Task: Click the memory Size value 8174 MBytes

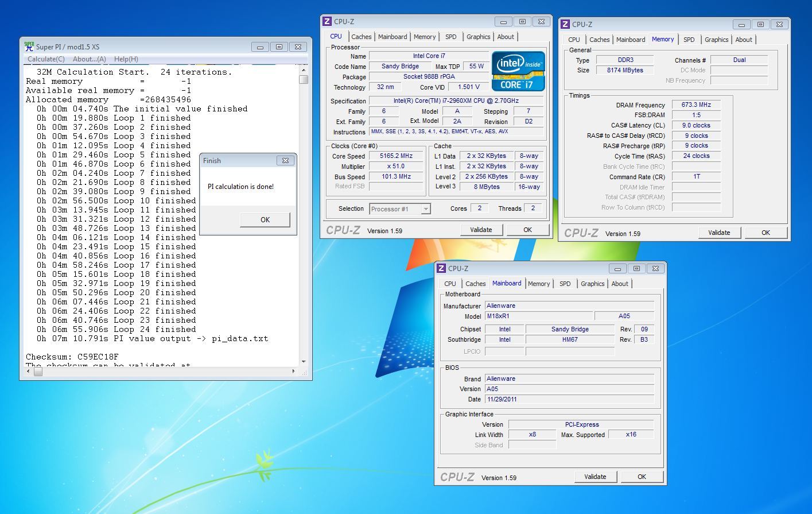Action: click(x=625, y=70)
